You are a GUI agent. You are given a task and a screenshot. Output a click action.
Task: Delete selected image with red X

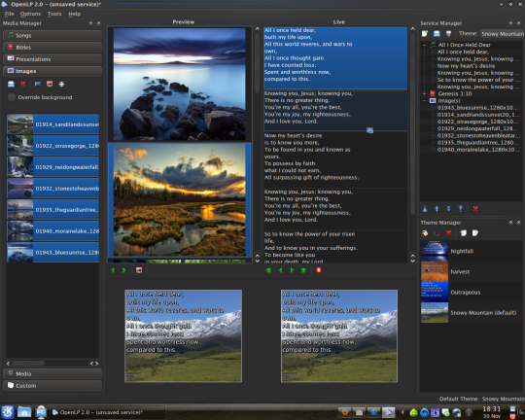point(23,84)
